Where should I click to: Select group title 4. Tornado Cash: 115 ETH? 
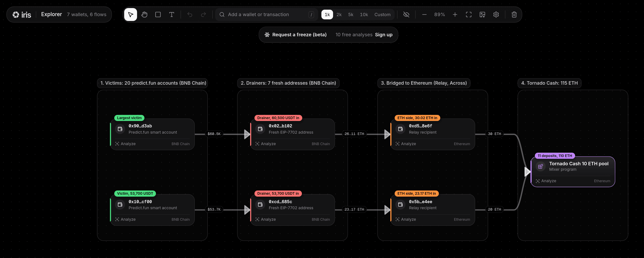tap(549, 83)
